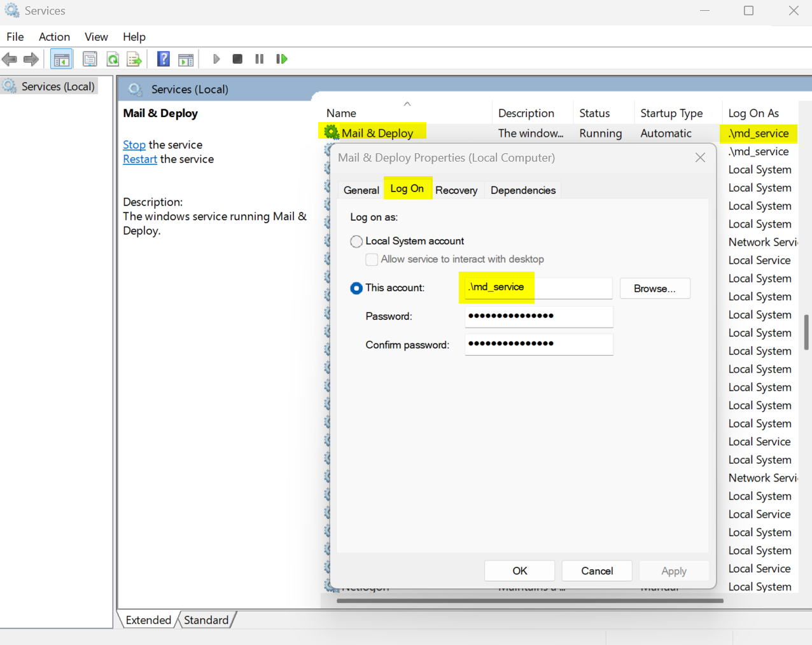
Task: Click the Confirm password input field
Action: (x=538, y=344)
